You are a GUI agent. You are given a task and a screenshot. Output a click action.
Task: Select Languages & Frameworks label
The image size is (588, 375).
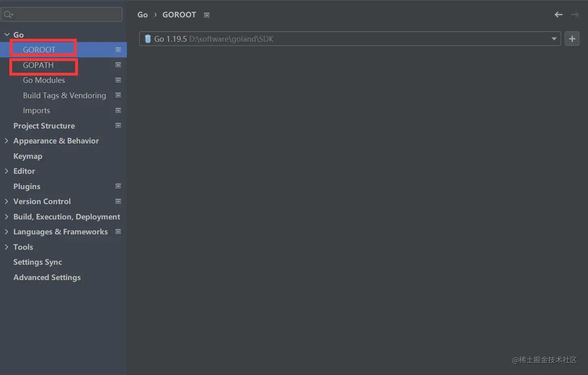click(61, 232)
